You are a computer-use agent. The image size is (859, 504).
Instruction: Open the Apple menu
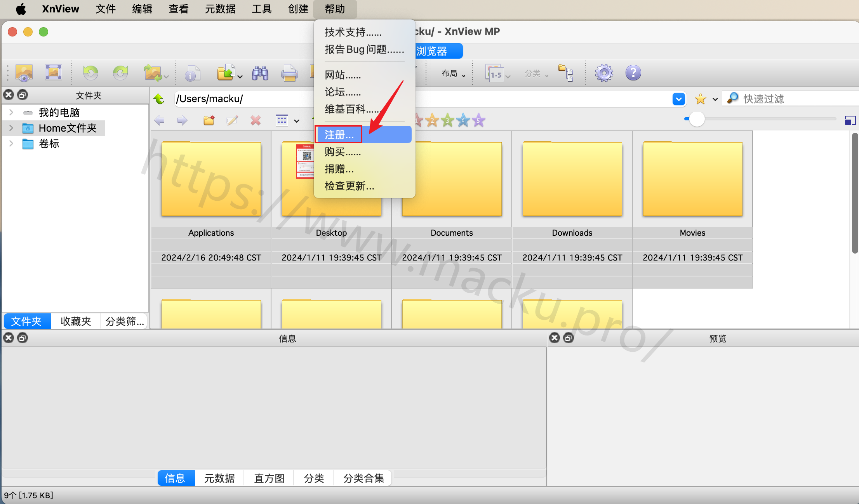[21, 9]
